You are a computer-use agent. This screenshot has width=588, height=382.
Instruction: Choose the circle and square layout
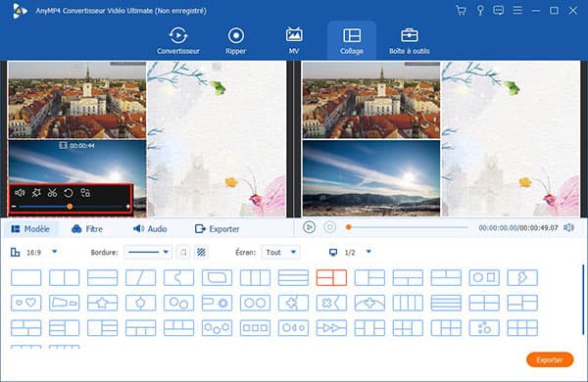click(484, 278)
